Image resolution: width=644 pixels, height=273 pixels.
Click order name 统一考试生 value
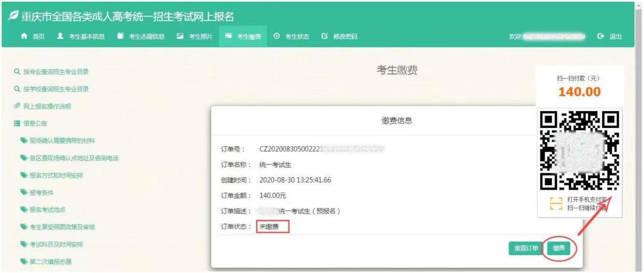275,165
